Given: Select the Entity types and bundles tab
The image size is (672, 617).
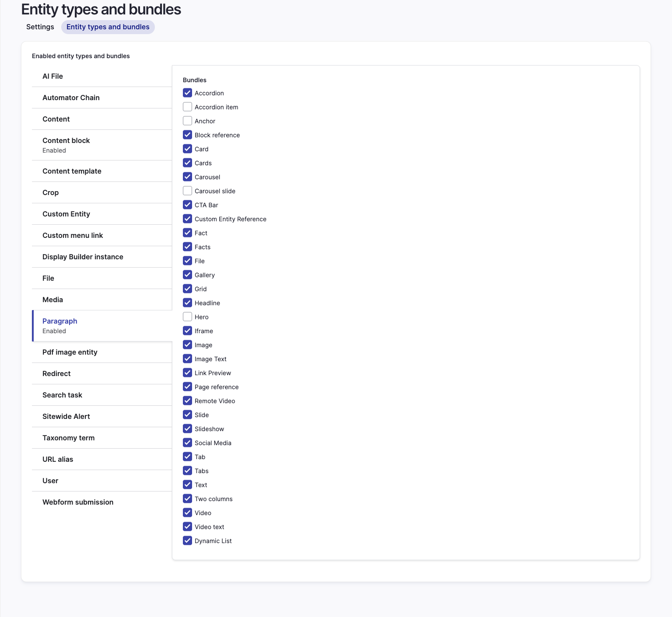Looking at the screenshot, I should (108, 27).
